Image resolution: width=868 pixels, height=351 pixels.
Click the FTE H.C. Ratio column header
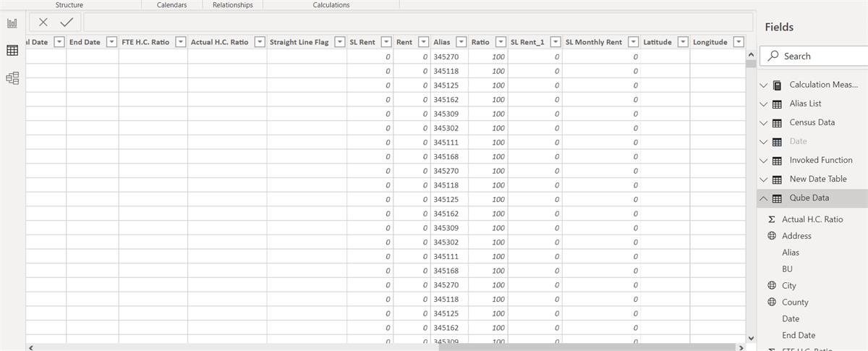point(145,42)
